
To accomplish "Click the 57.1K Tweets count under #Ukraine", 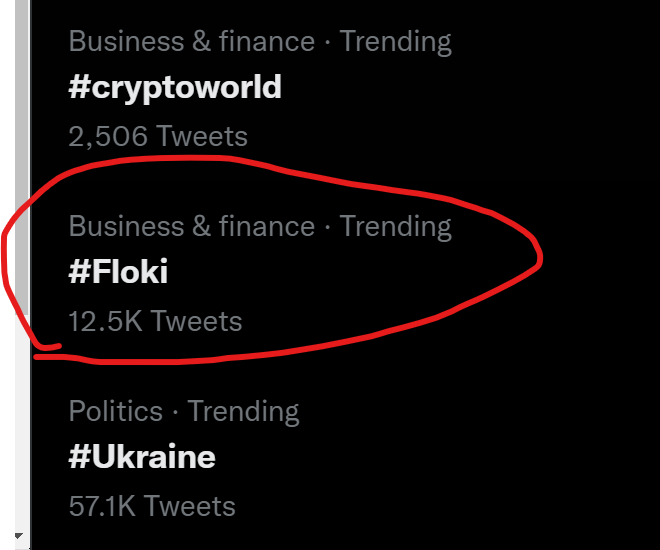I will point(152,506).
